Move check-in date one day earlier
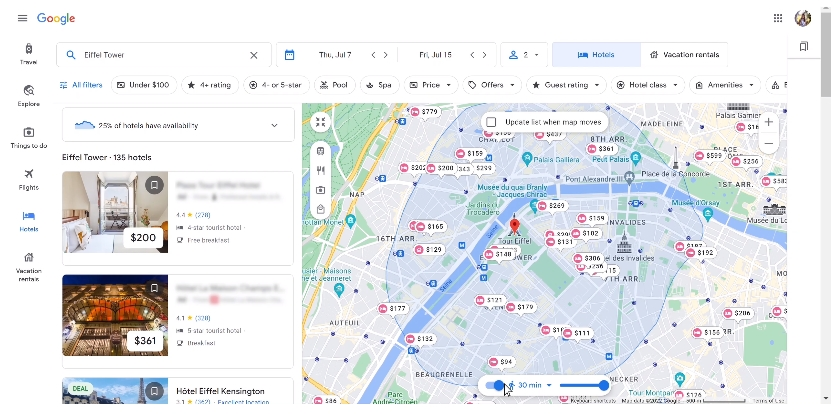Viewport: 835px width, 414px height. pos(373,55)
